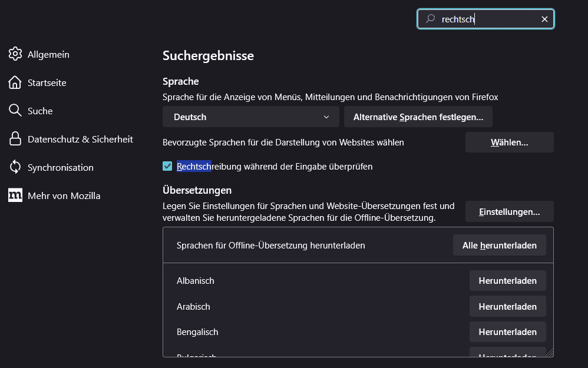Image resolution: width=588 pixels, height=368 pixels.
Task: Click the Startseite house icon
Action: [x=15, y=82]
